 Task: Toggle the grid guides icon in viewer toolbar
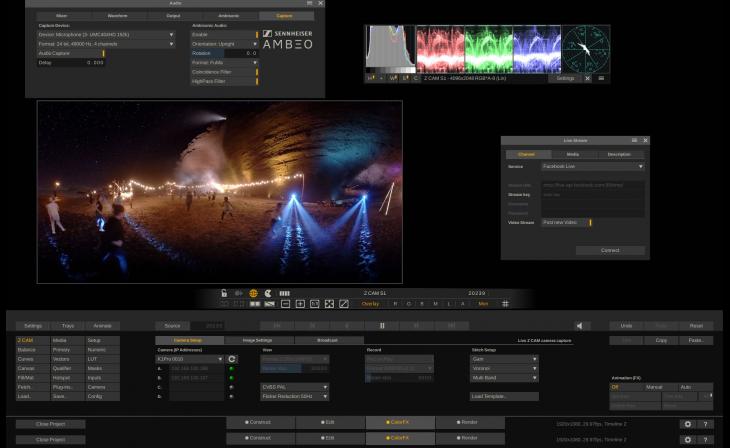click(x=505, y=304)
